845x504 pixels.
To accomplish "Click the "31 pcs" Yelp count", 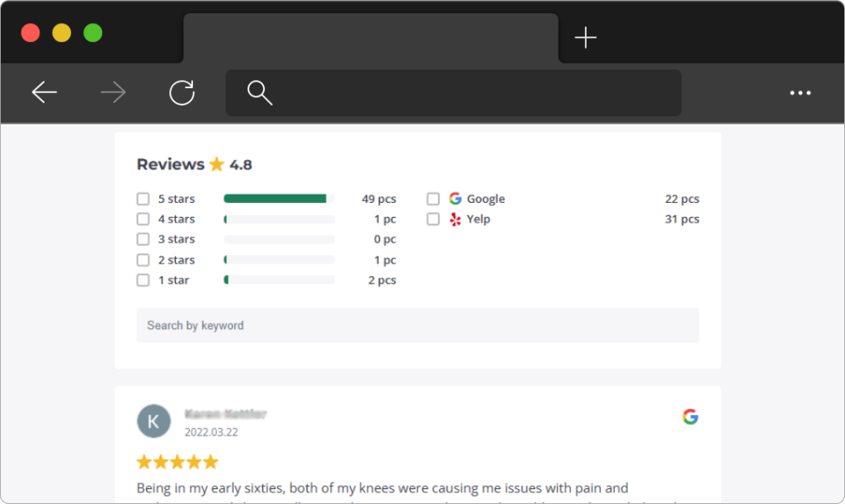I will pos(682,219).
